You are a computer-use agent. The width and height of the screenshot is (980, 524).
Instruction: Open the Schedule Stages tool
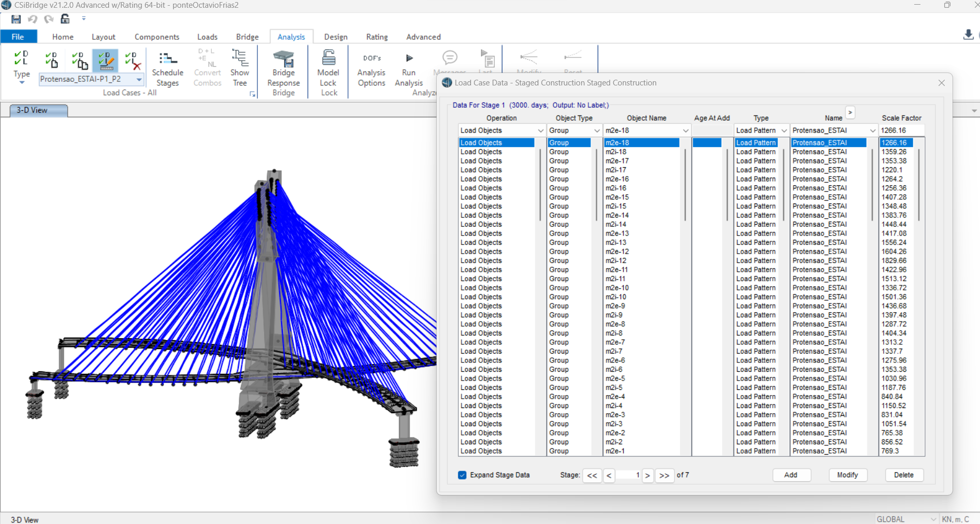click(x=167, y=68)
